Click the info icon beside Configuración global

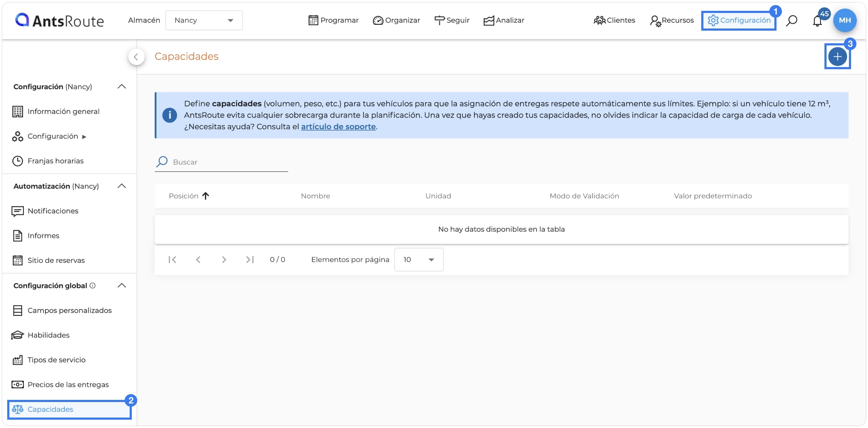[93, 286]
